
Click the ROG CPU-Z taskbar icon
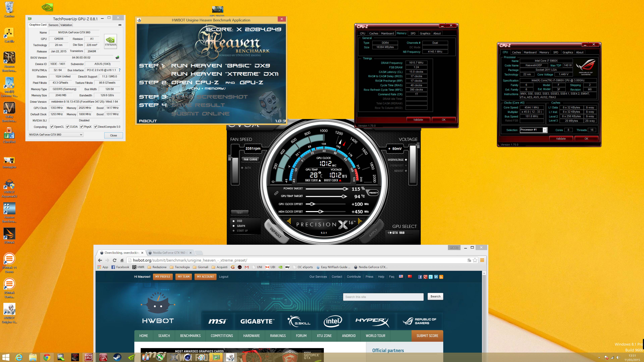(89, 357)
